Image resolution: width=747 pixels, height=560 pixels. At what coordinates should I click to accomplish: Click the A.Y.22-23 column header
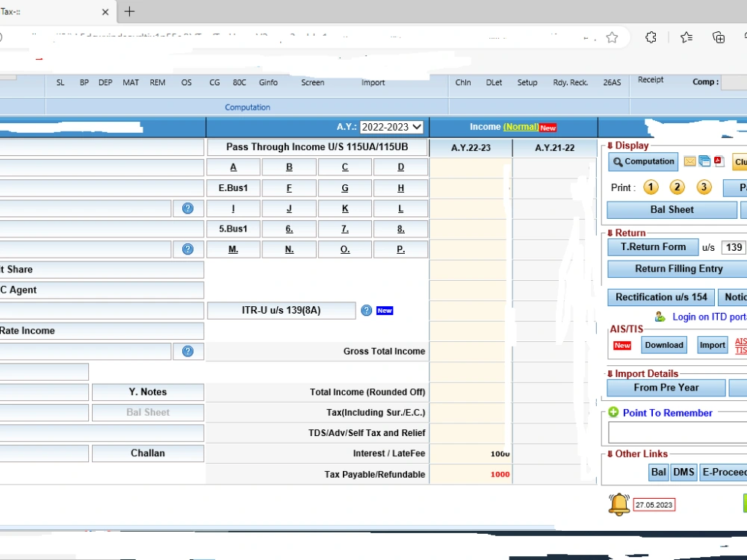(x=471, y=148)
